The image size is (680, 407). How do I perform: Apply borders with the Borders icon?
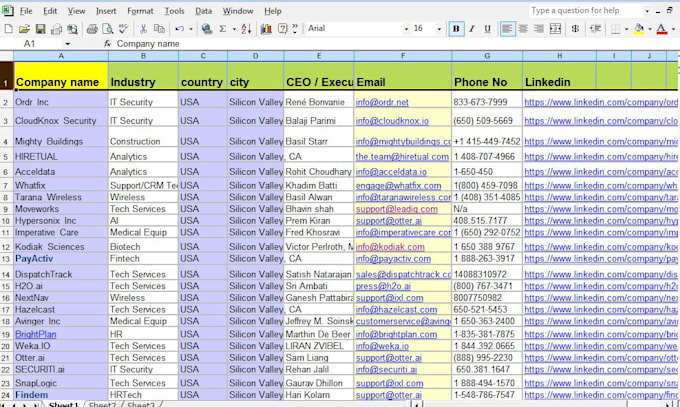(615, 29)
